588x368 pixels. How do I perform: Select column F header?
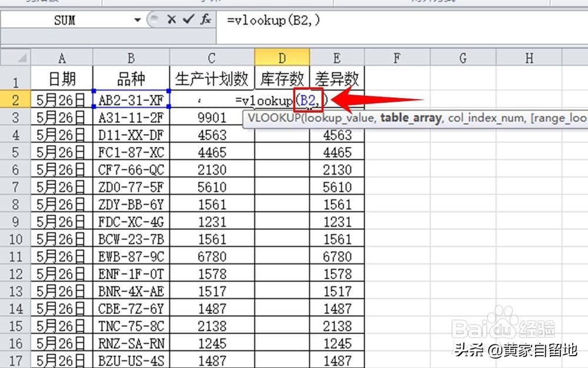click(x=397, y=58)
